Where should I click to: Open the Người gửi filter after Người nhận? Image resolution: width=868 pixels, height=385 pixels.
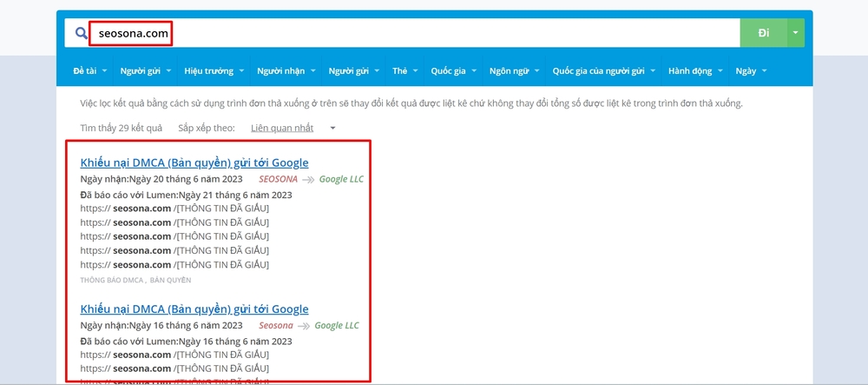(x=353, y=71)
